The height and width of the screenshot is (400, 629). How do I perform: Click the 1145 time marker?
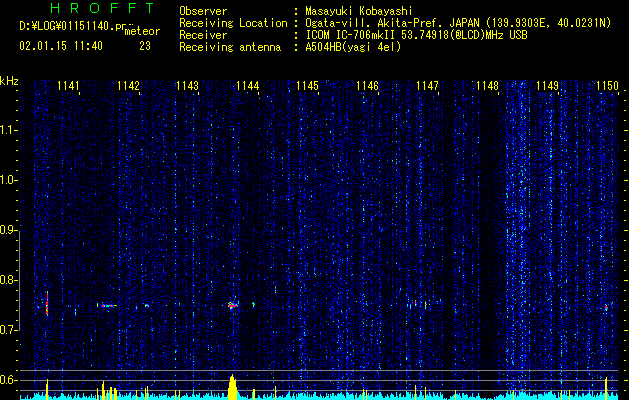click(308, 86)
